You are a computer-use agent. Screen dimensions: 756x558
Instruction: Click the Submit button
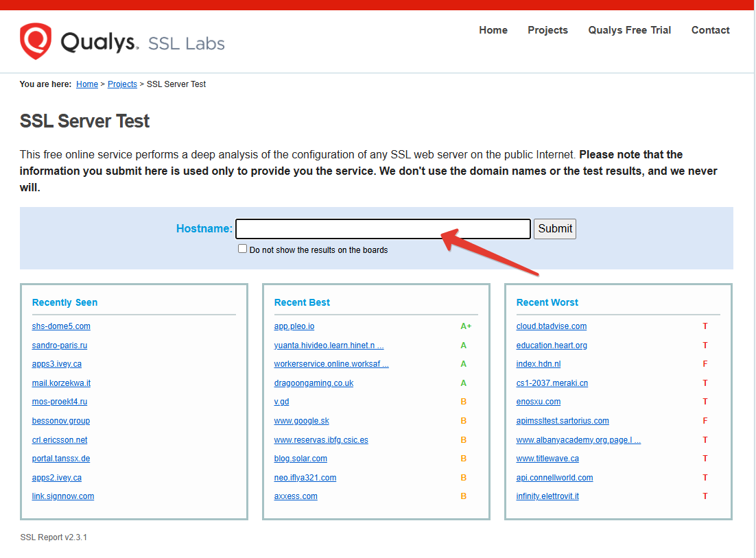tap(555, 228)
